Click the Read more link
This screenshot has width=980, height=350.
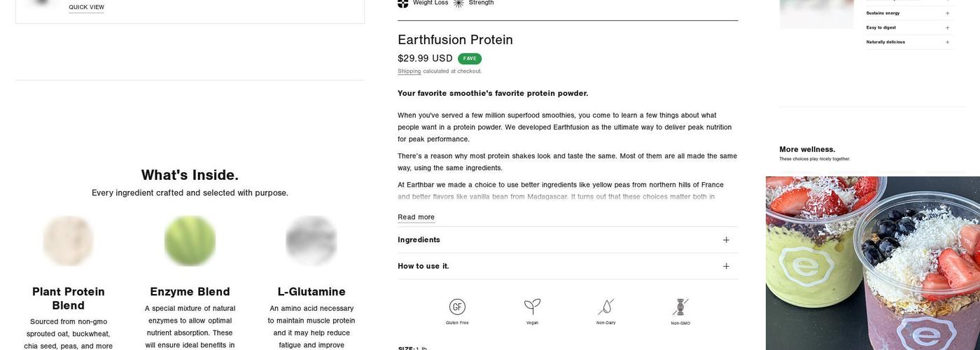pos(416,217)
